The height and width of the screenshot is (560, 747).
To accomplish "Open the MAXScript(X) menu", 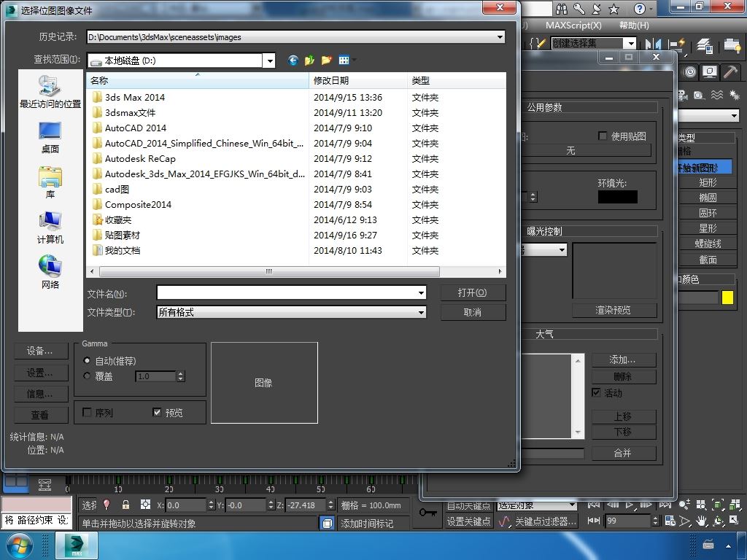I will point(573,26).
